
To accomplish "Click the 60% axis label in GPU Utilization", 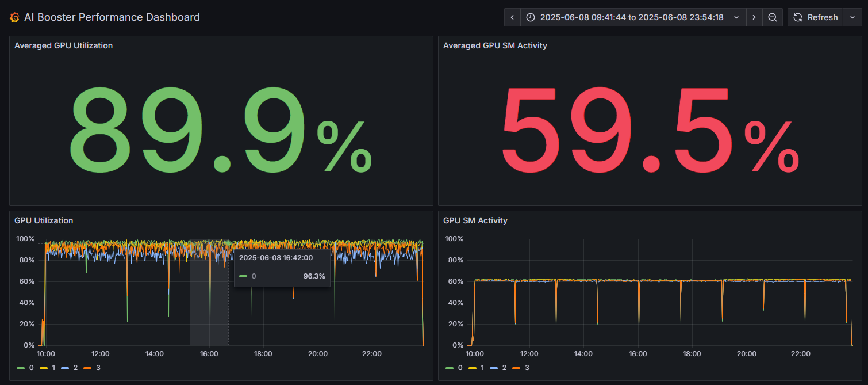I will (x=28, y=281).
